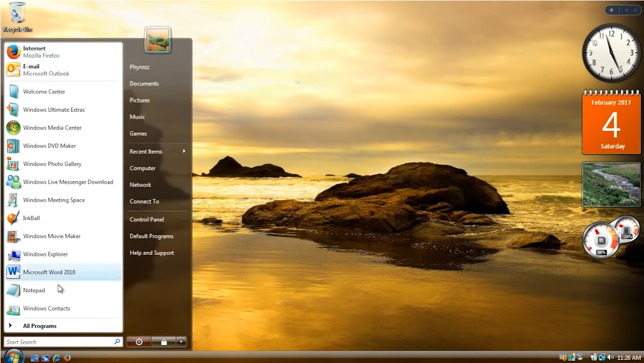Click the taskbar clock 11:26 AM
644x363 pixels.
tap(629, 358)
